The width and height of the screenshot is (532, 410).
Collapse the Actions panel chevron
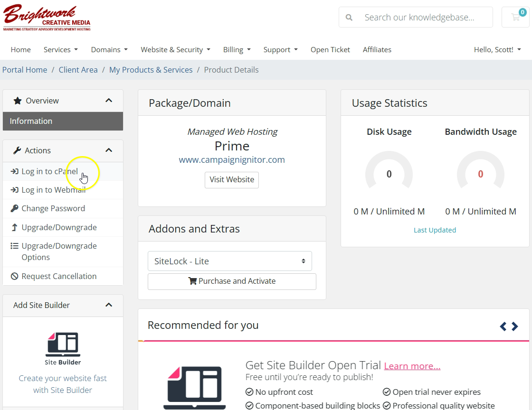[x=109, y=150]
